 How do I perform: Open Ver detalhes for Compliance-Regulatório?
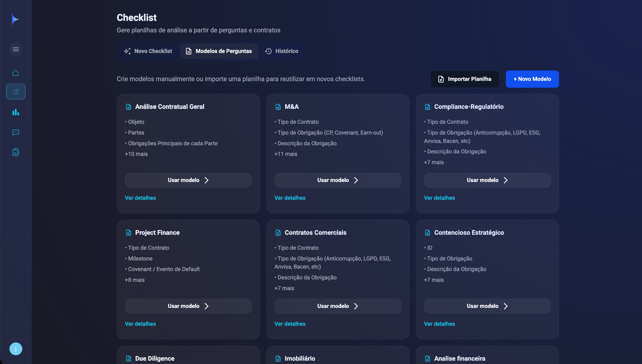439,198
